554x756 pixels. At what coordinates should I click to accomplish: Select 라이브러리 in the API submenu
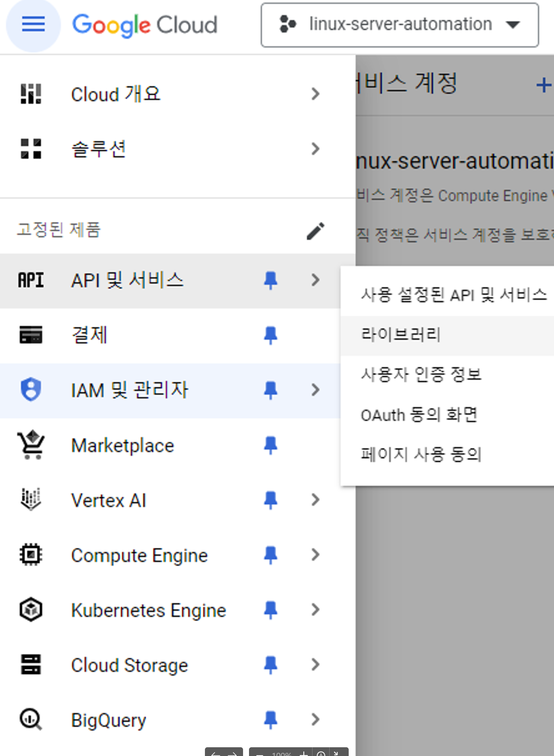coord(447,335)
